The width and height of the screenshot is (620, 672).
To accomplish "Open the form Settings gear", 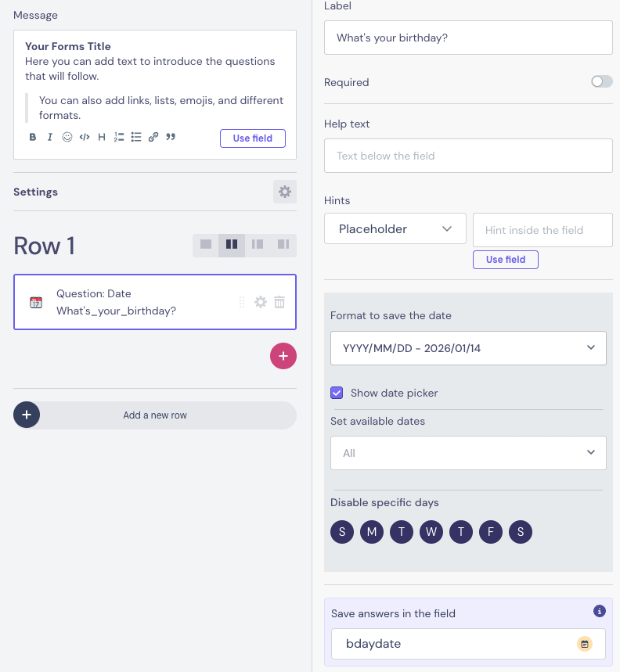I will [285, 192].
